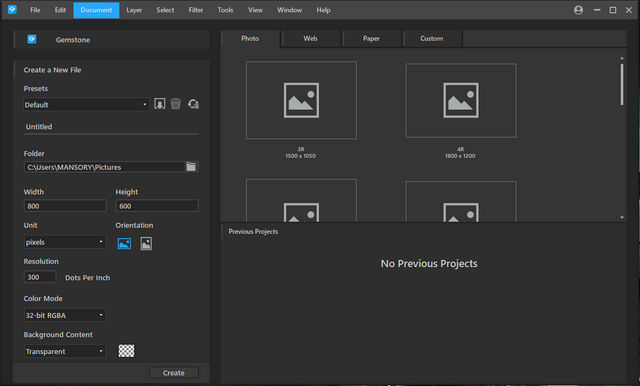Click the templates scrollbar thumb

(622, 84)
